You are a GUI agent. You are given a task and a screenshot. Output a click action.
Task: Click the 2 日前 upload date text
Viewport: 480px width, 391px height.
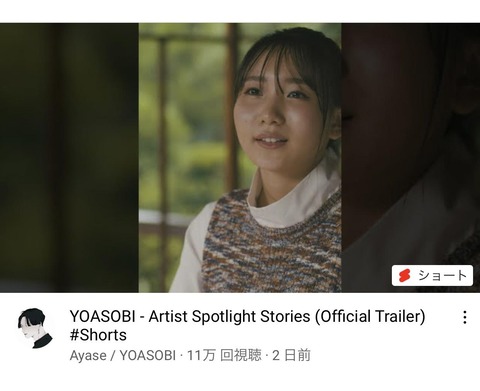[291, 356]
